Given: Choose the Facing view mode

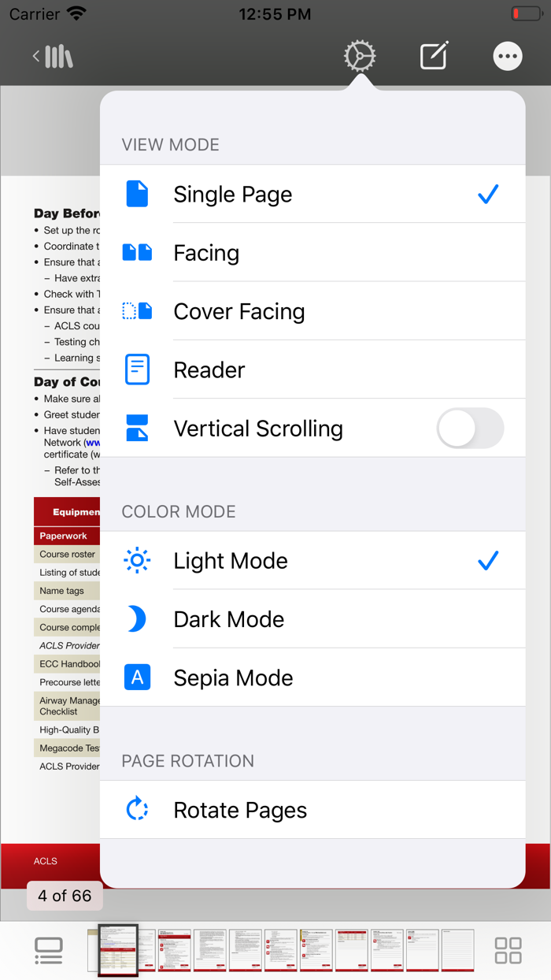Looking at the screenshot, I should [206, 252].
